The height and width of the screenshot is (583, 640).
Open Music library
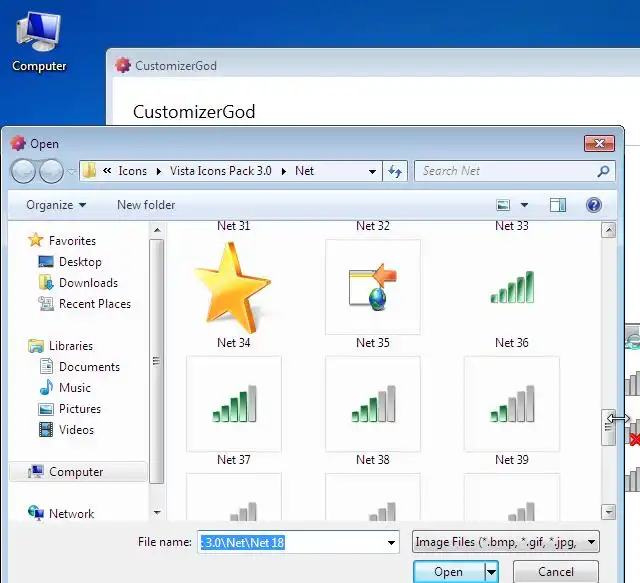(65, 387)
